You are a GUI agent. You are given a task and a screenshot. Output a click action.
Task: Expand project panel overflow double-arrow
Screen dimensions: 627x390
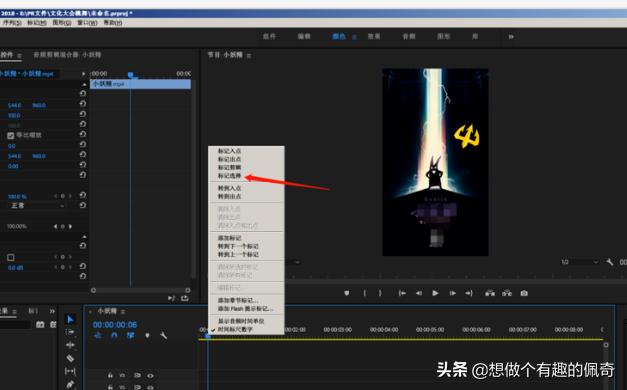click(52, 311)
